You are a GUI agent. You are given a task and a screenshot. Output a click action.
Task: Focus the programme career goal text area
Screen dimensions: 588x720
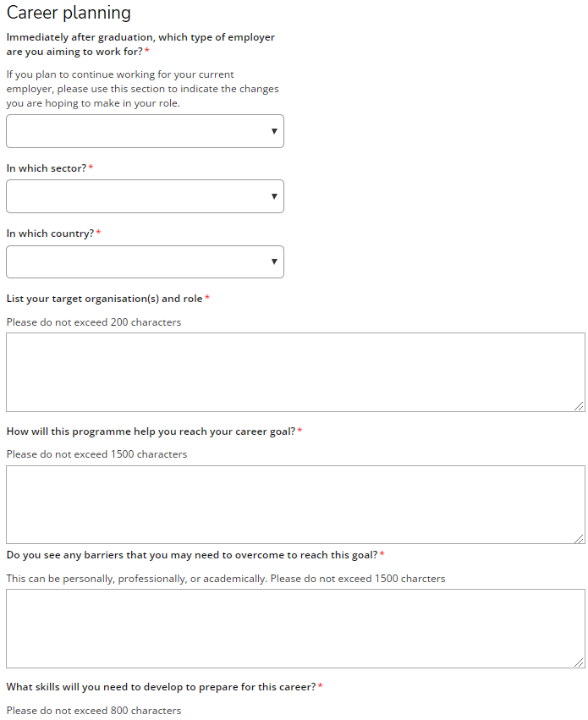click(x=295, y=504)
